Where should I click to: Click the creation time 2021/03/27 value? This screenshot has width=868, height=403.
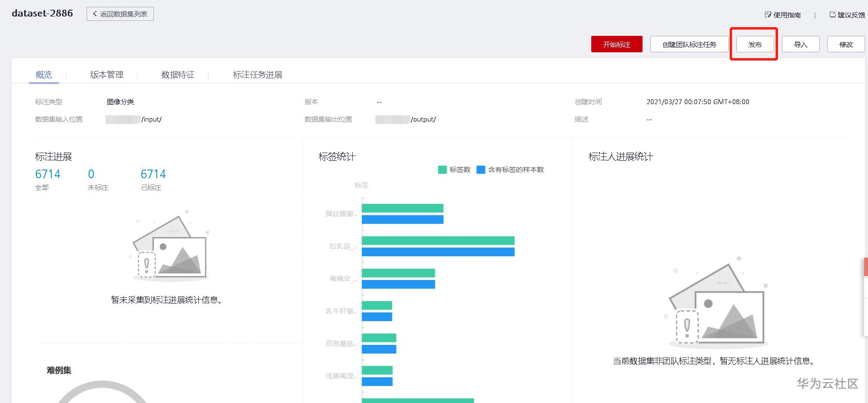(698, 102)
